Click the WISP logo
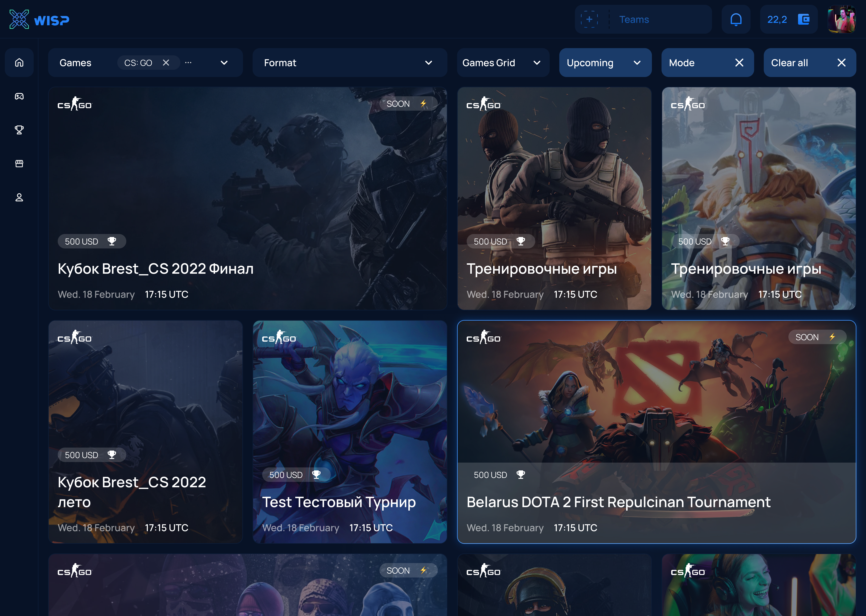The height and width of the screenshot is (616, 866). pyautogui.click(x=39, y=19)
